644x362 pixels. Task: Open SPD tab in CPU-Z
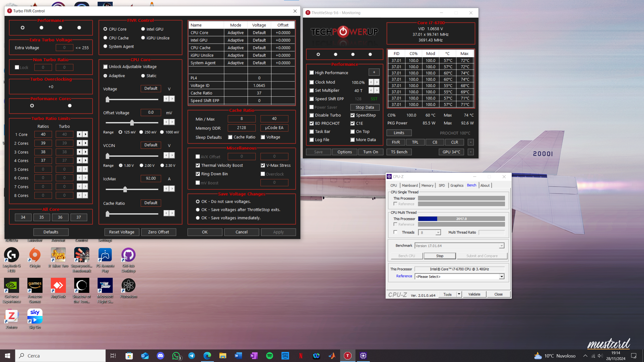coord(442,185)
